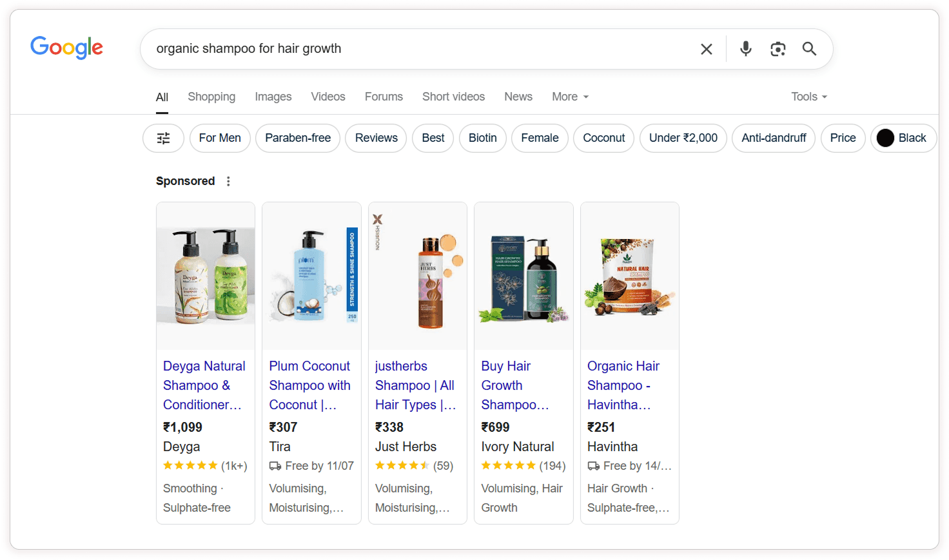
Task: Open Google Lens image search icon
Action: coord(778,49)
